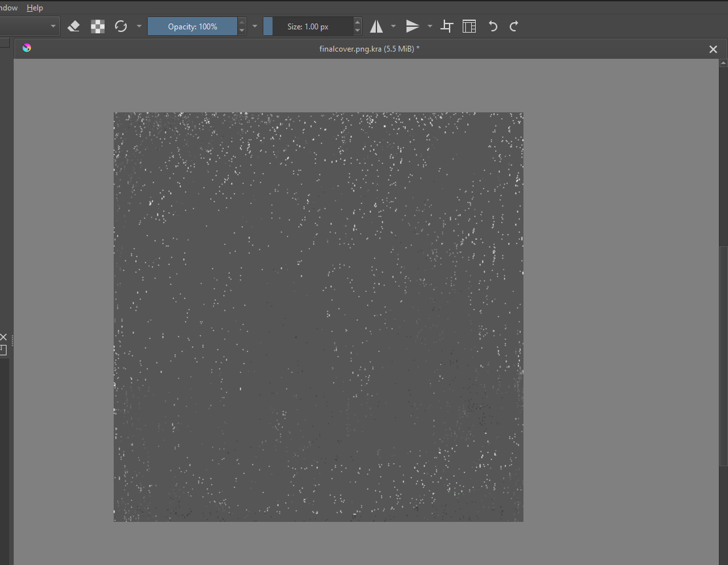Reload original brush preset

coord(121,26)
